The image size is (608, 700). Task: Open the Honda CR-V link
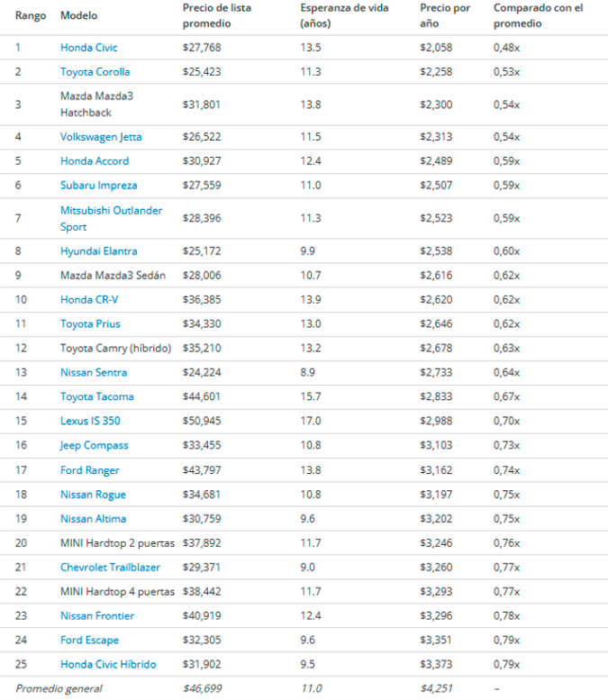coord(90,300)
